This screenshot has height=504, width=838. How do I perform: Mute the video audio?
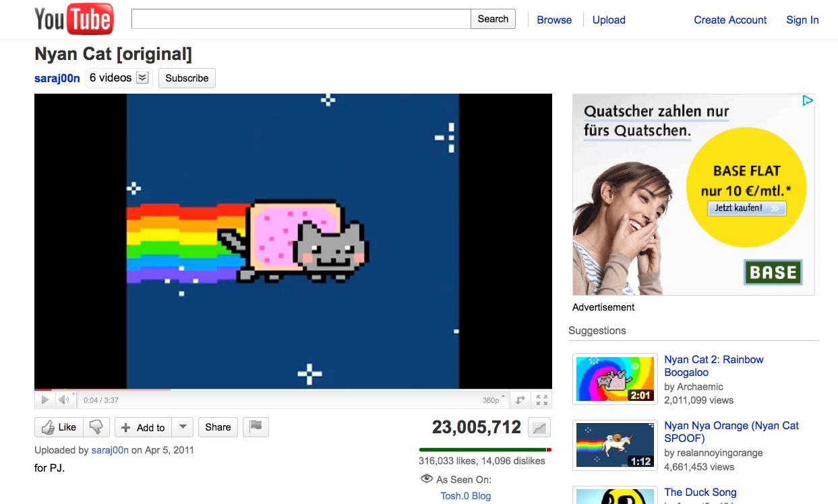[x=64, y=399]
